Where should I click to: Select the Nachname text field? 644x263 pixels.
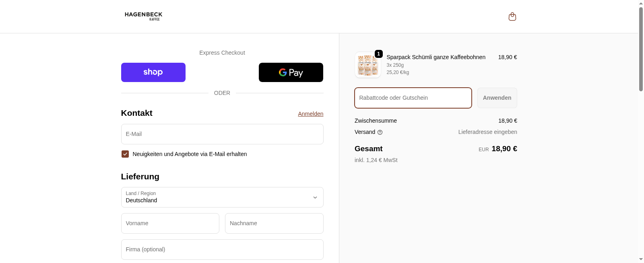click(274, 223)
